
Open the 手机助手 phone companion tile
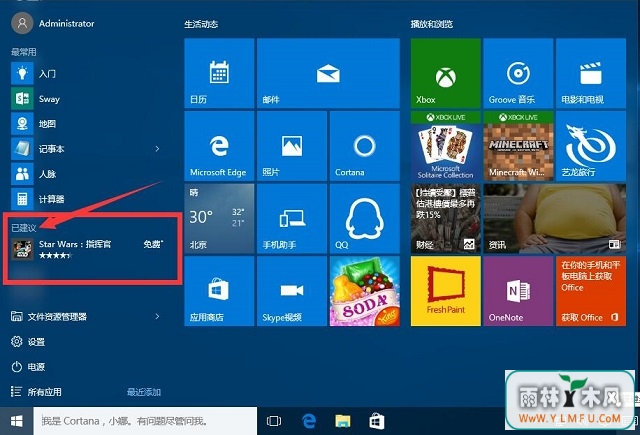[292, 219]
